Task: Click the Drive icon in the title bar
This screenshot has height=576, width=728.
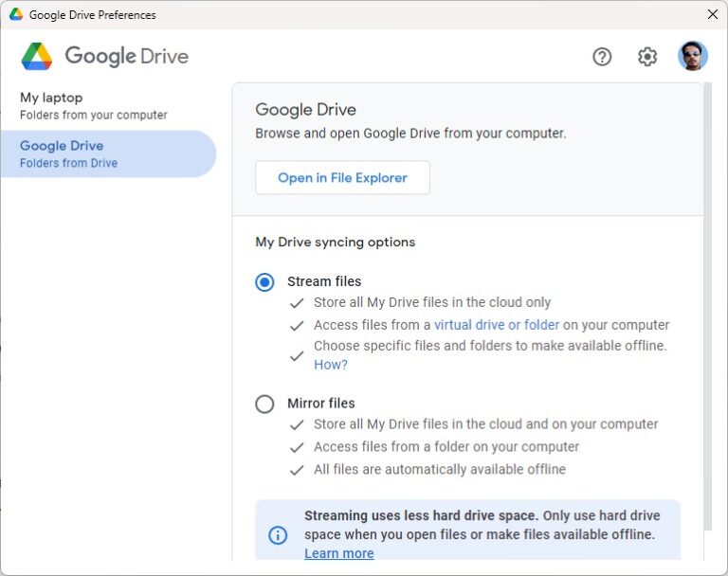Action: tap(16, 14)
